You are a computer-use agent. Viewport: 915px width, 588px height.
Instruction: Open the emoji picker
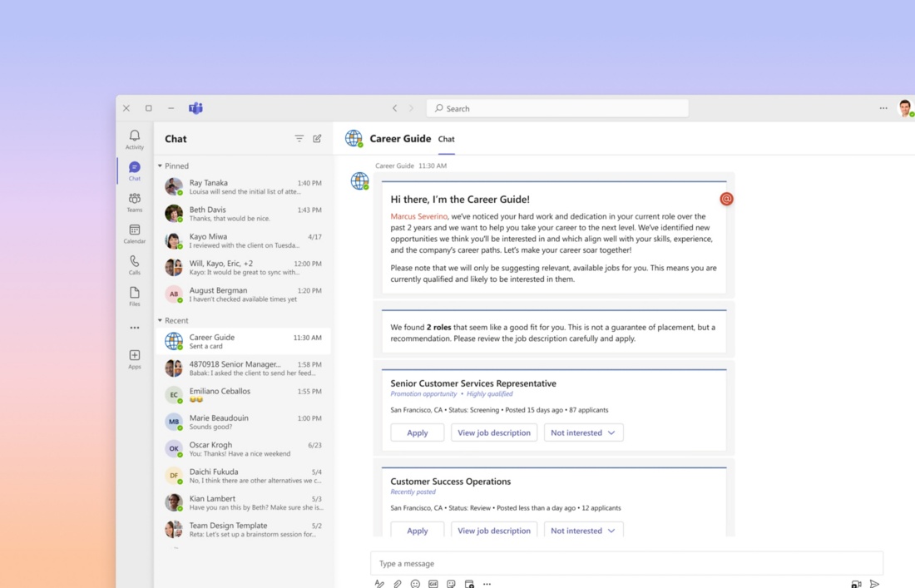coord(415,583)
